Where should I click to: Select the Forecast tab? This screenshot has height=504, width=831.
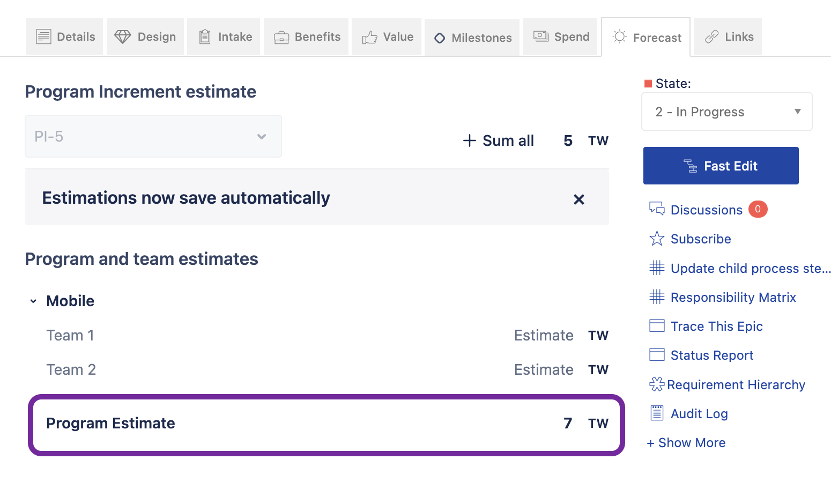[x=646, y=38]
